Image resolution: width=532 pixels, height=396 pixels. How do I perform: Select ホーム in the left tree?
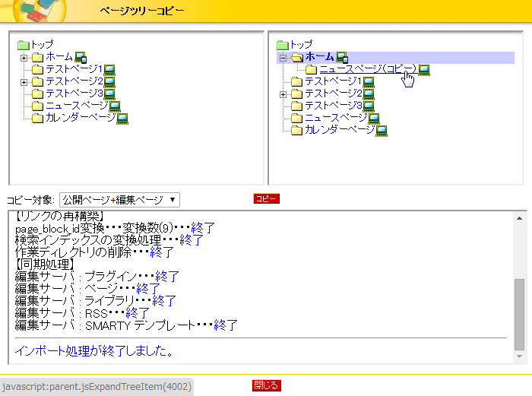[59, 57]
